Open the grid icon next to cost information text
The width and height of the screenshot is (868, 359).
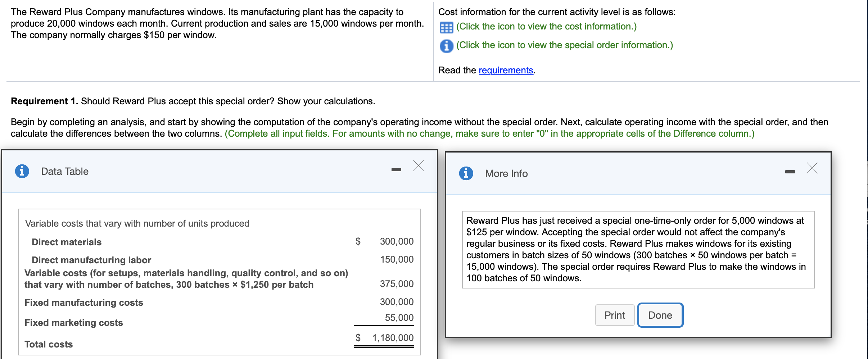pos(446,27)
